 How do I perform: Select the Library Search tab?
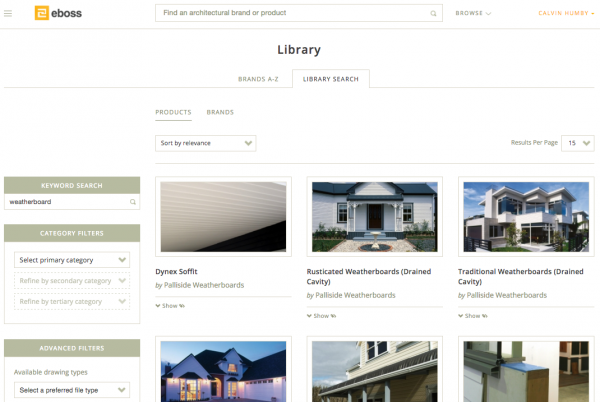[331, 79]
